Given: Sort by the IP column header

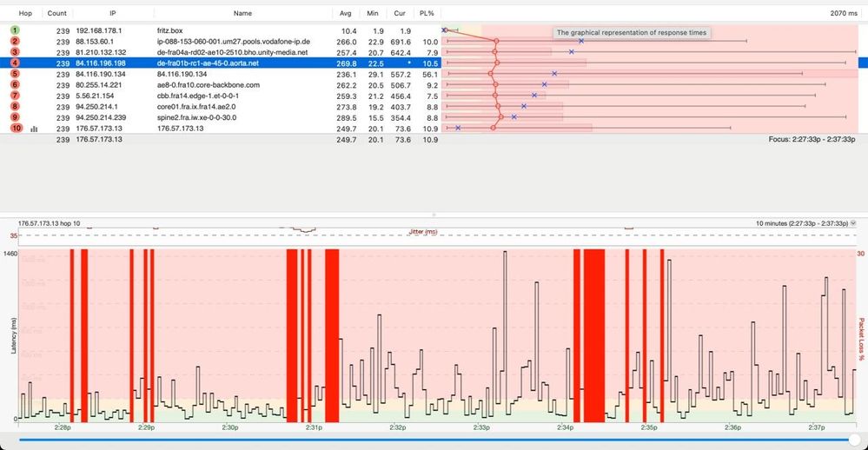Looking at the screenshot, I should (113, 13).
